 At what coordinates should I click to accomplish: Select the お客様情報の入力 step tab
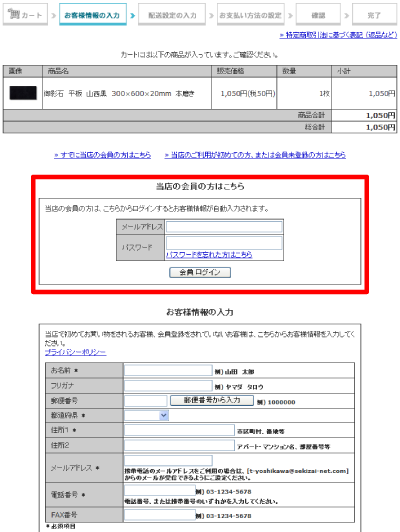click(93, 15)
